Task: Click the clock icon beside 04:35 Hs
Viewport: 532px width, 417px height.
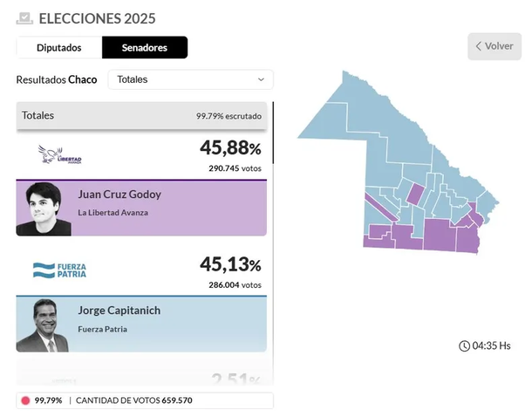Action: [x=464, y=346]
